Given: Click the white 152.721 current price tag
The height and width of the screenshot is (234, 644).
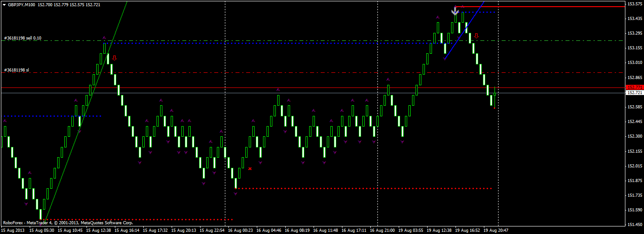Looking at the screenshot, I should coord(634,92).
